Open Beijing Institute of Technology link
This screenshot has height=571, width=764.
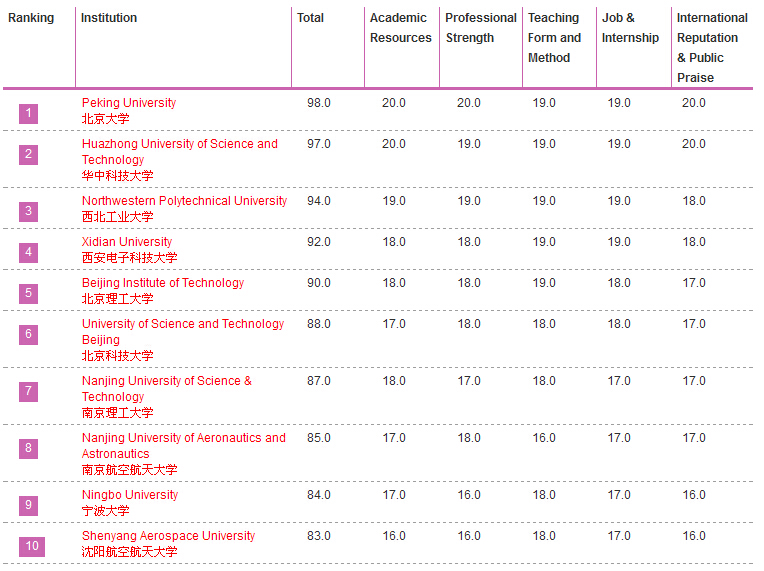click(x=163, y=283)
